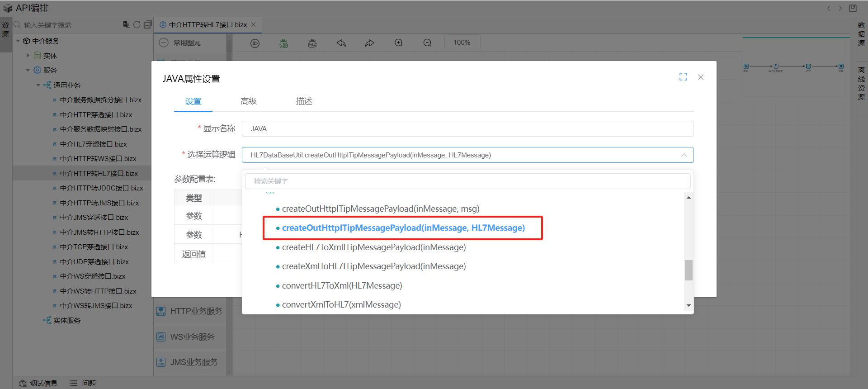This screenshot has height=389, width=868.
Task: Zoom out using the magnifier minus icon
Action: (427, 43)
